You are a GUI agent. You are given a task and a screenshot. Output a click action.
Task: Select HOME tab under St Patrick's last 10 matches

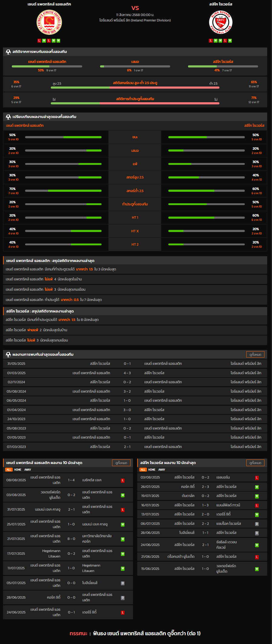(x=18, y=470)
